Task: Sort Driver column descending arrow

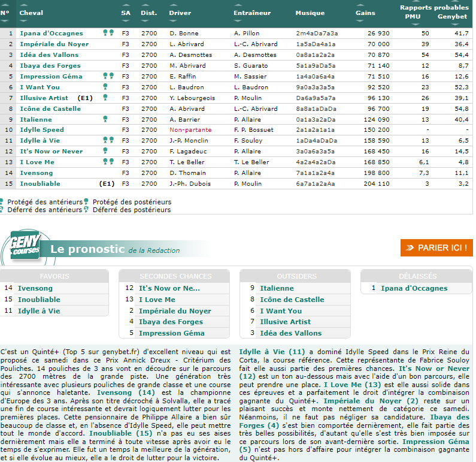Action: (173, 21)
